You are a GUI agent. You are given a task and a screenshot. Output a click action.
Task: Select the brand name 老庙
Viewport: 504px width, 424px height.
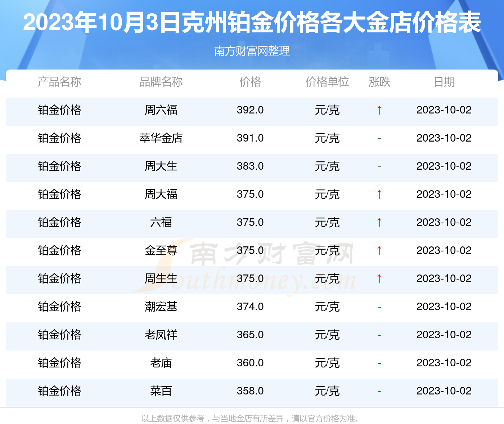click(161, 363)
